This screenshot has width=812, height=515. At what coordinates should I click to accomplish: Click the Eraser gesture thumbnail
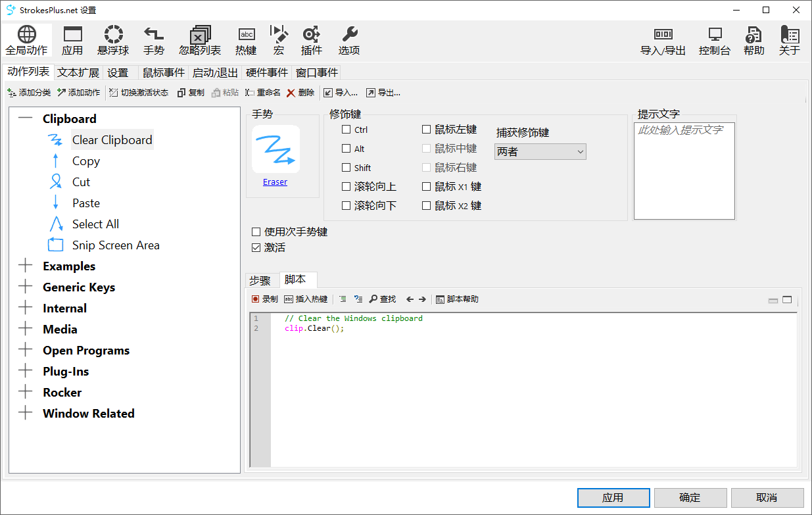[276, 149]
